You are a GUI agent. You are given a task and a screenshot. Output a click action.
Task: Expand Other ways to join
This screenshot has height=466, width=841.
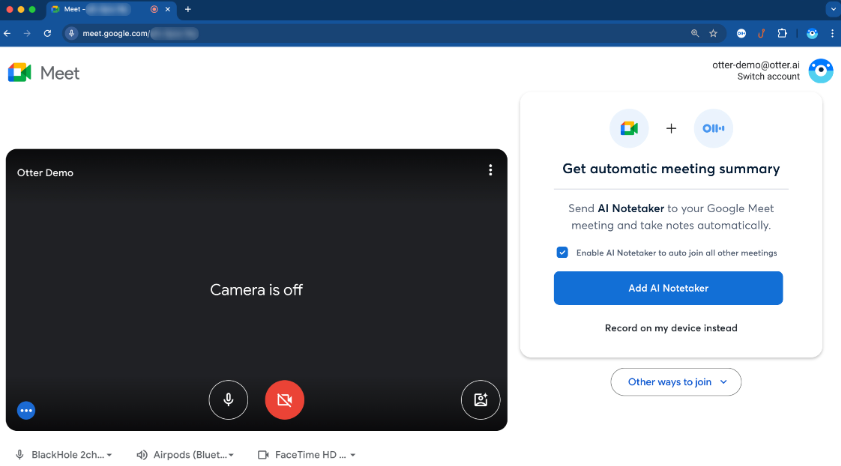coord(676,382)
